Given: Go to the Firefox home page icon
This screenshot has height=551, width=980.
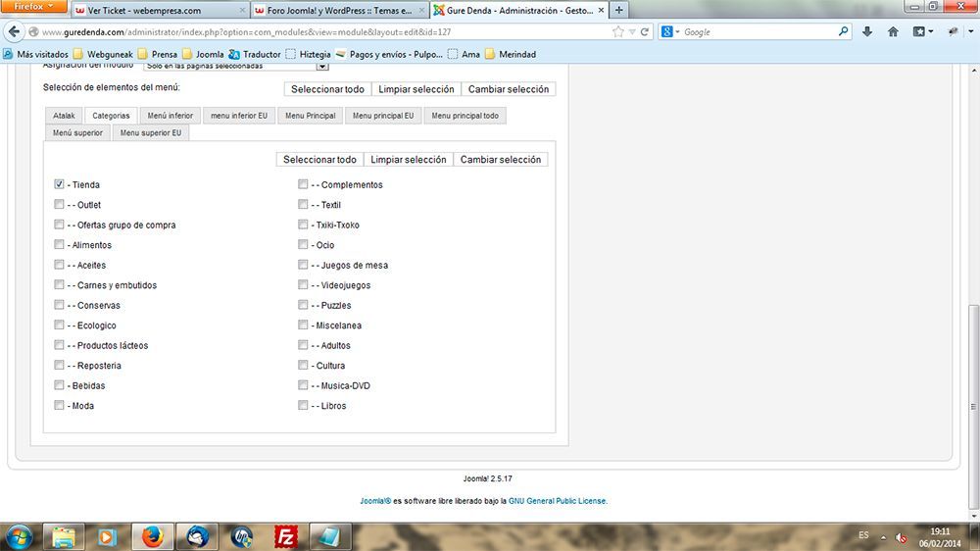Looking at the screenshot, I should tap(893, 31).
